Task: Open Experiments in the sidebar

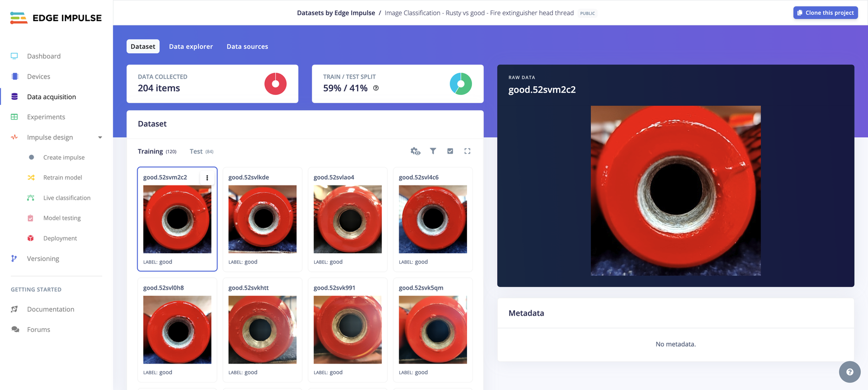Action: pos(46,117)
